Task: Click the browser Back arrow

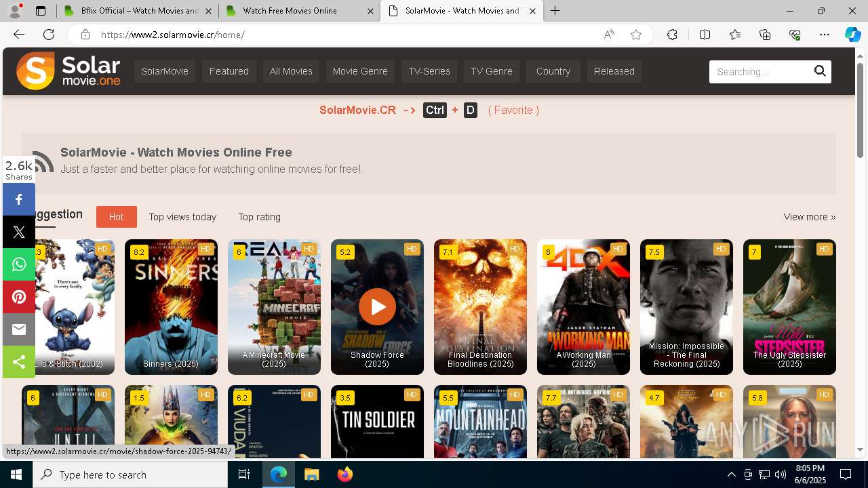Action: click(18, 35)
